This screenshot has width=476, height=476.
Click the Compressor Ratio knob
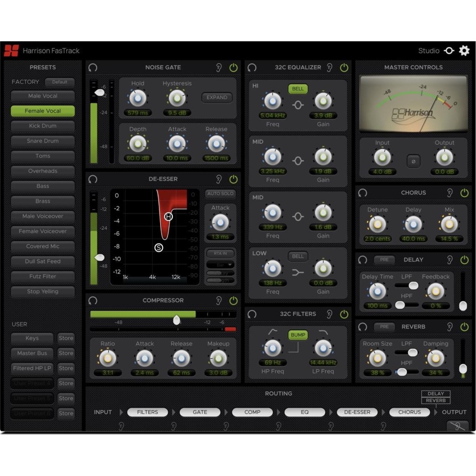[107, 359]
